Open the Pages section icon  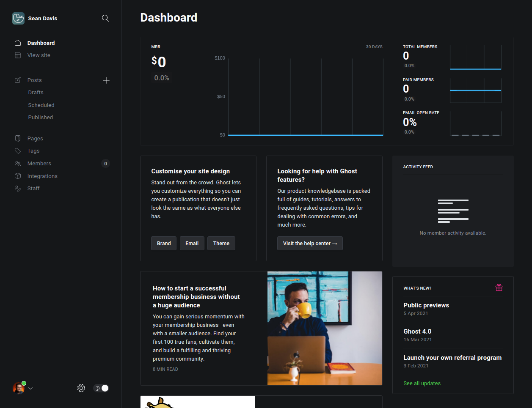click(17, 138)
